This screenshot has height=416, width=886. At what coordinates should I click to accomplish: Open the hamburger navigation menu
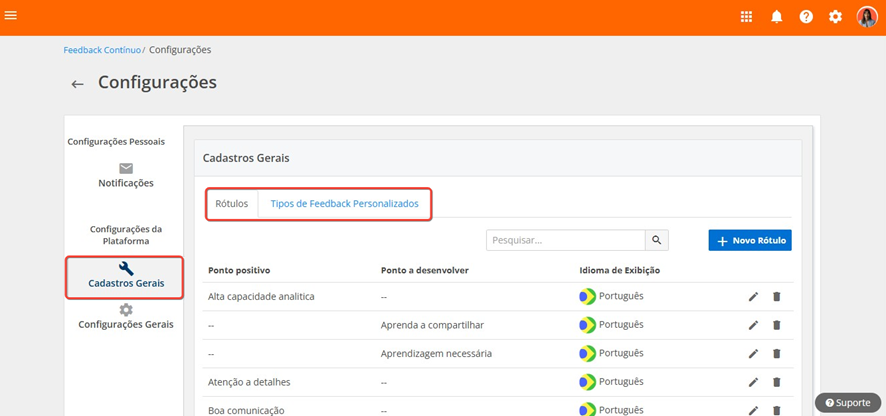10,15
